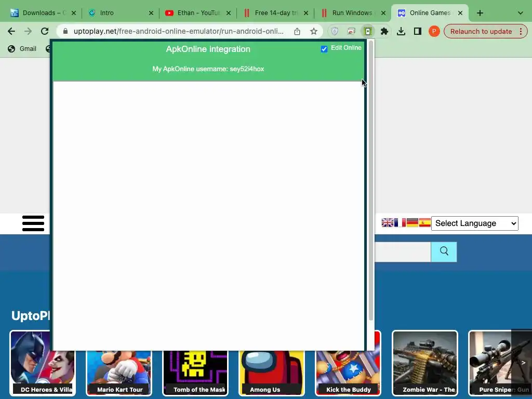532x399 pixels.
Task: Open the Mario Kart Tour game thumbnail
Action: [119, 373]
